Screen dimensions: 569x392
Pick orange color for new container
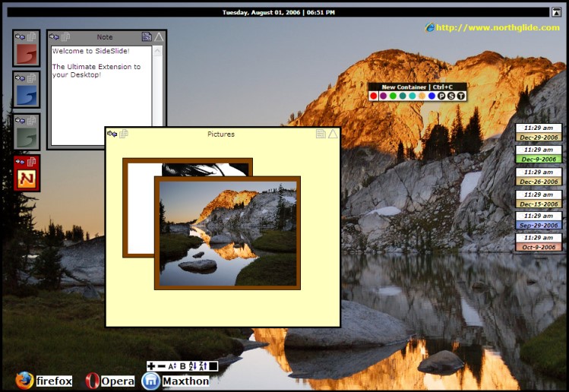[422, 96]
